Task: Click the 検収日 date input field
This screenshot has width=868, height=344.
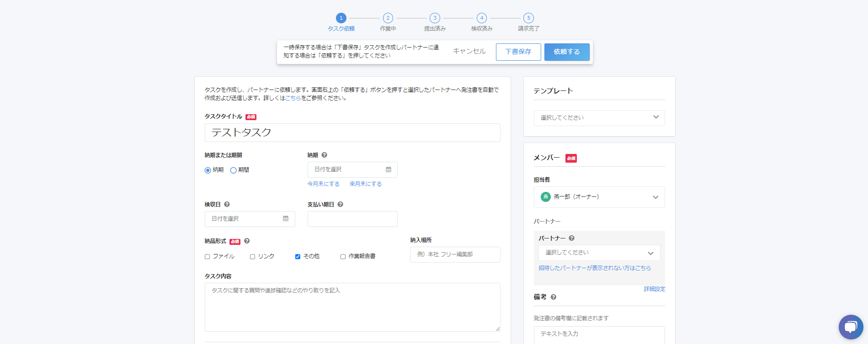Action: click(x=250, y=219)
